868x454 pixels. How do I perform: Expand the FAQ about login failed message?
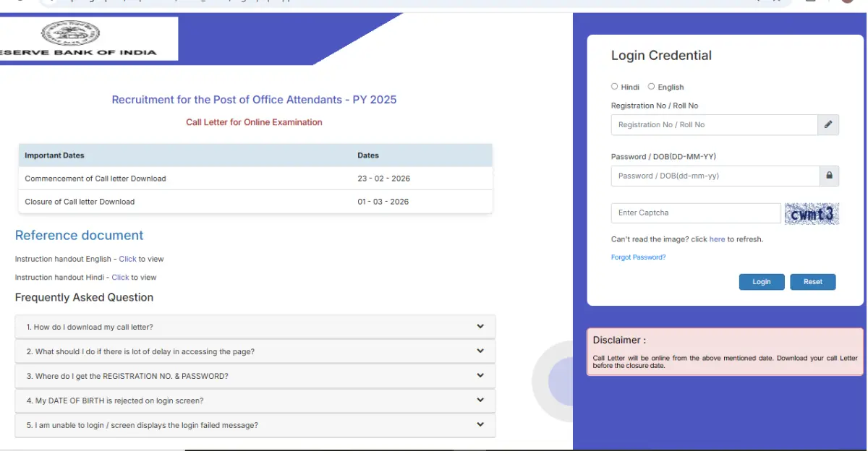pyautogui.click(x=255, y=425)
